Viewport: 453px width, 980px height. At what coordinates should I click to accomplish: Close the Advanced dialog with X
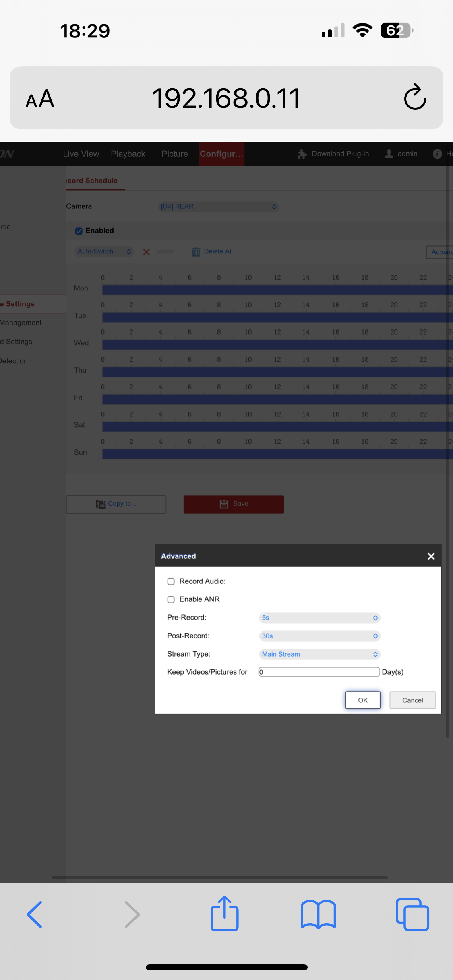(431, 556)
